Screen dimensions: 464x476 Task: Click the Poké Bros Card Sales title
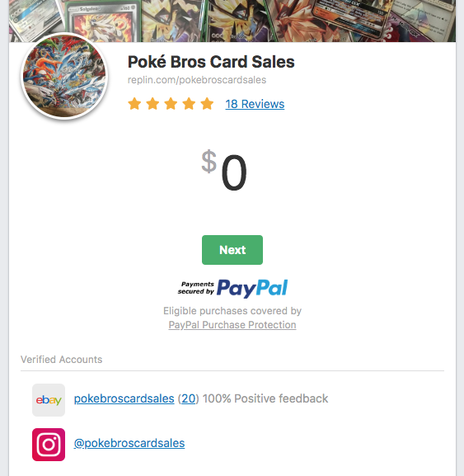pyautogui.click(x=211, y=62)
